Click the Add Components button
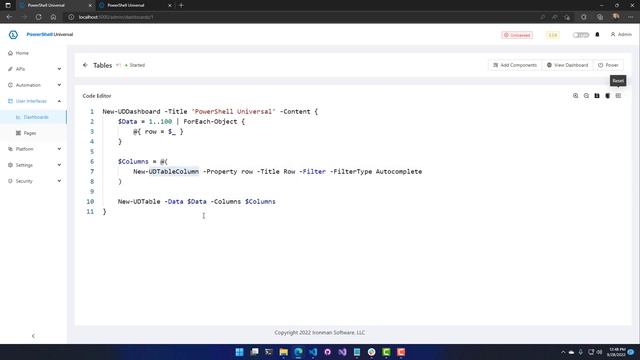The height and width of the screenshot is (360, 640). tap(515, 65)
